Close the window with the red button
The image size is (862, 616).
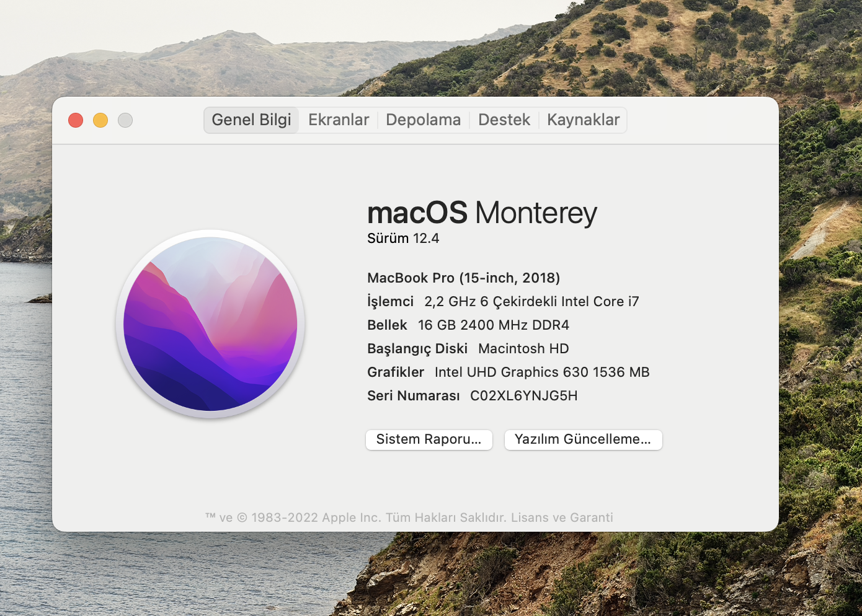76,120
